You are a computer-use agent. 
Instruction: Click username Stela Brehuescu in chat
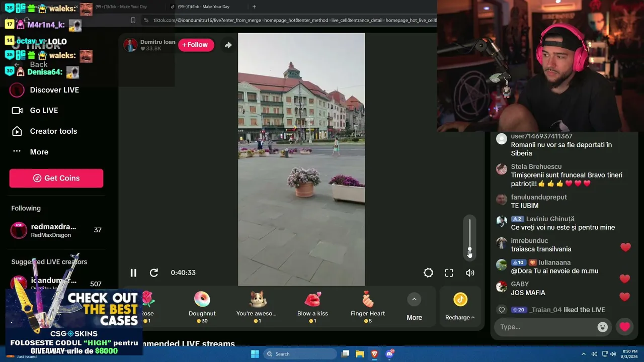click(536, 166)
